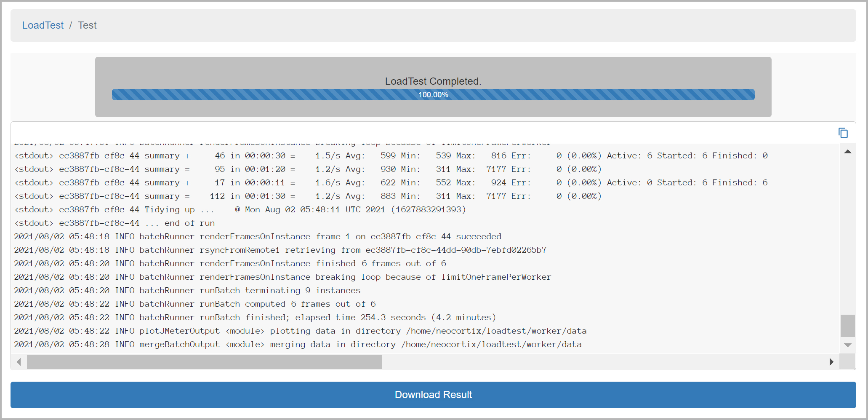
Task: Click log line 'runBatch finished; elapsed time 254.3 seconds'
Action: [255, 317]
